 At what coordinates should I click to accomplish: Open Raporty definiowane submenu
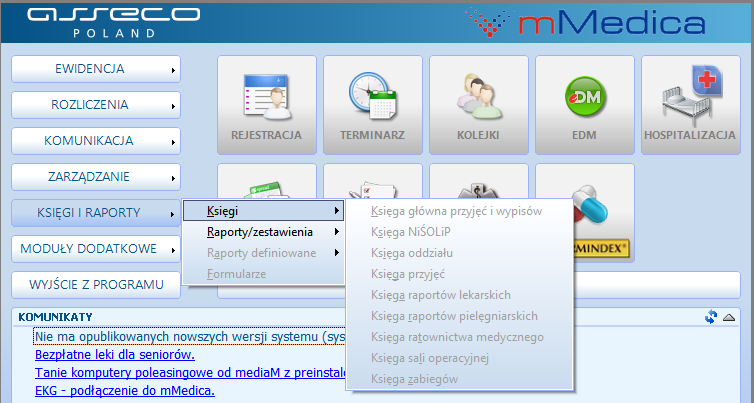pos(263,253)
